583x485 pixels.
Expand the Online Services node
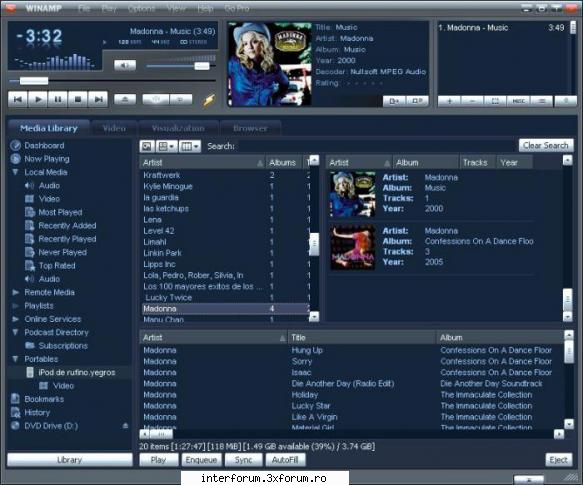point(16,319)
